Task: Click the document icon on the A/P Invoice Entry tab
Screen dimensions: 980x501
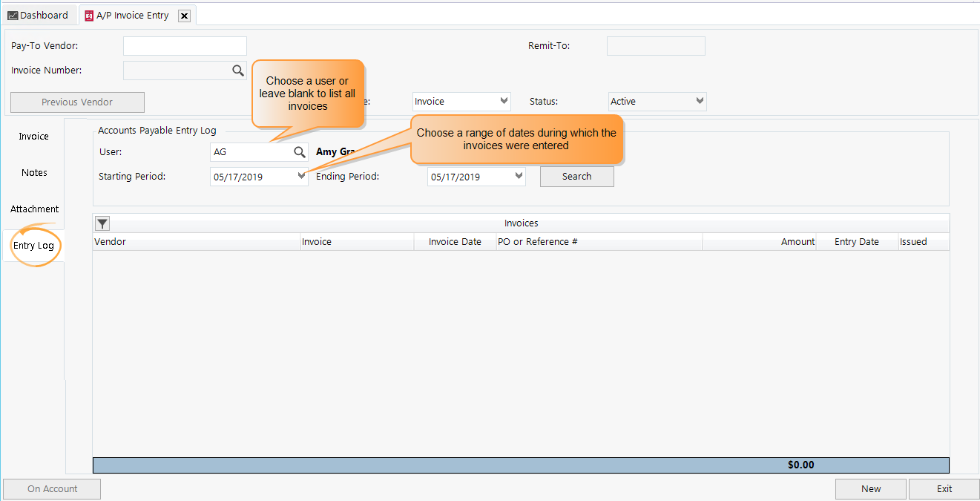Action: [88, 14]
